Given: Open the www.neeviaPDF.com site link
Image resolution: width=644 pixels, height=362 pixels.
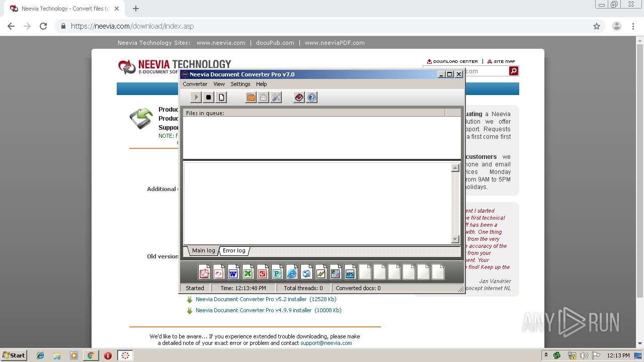Looking at the screenshot, I should [x=335, y=43].
